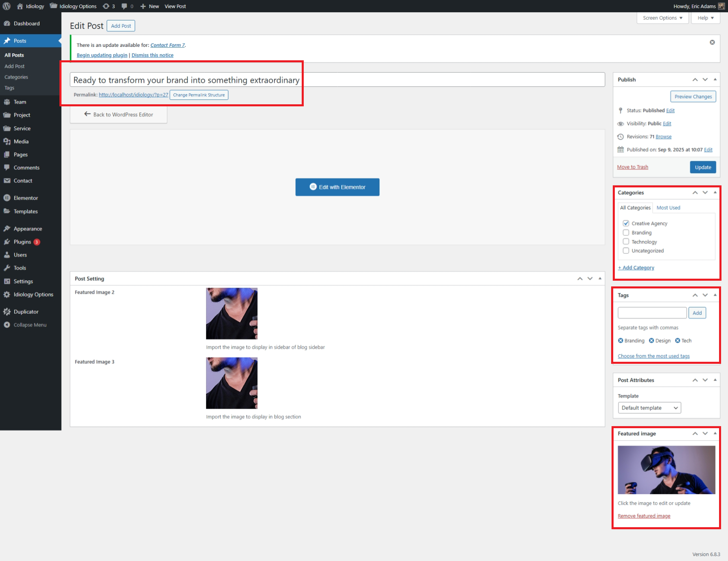
Task: Click the Update button
Action: click(703, 167)
